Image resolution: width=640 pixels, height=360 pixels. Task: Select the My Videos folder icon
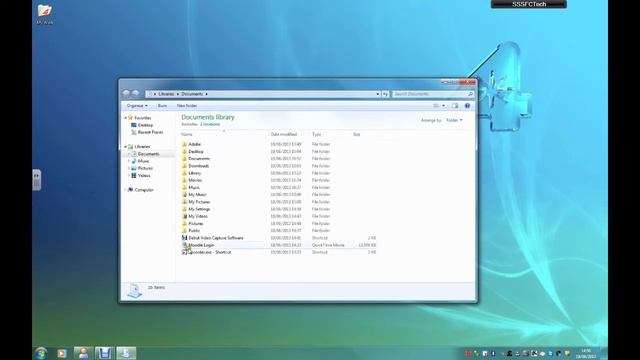click(184, 216)
